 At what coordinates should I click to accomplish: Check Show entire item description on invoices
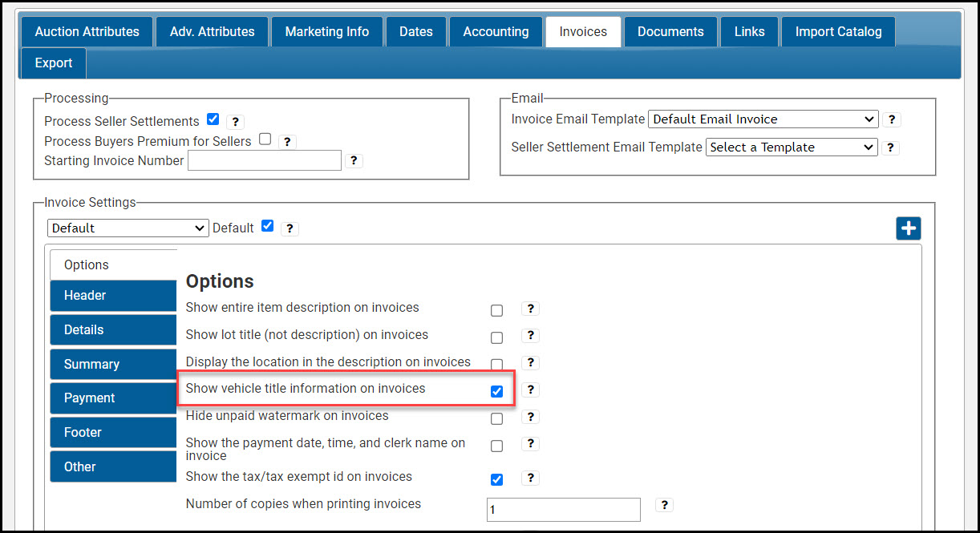coord(497,311)
